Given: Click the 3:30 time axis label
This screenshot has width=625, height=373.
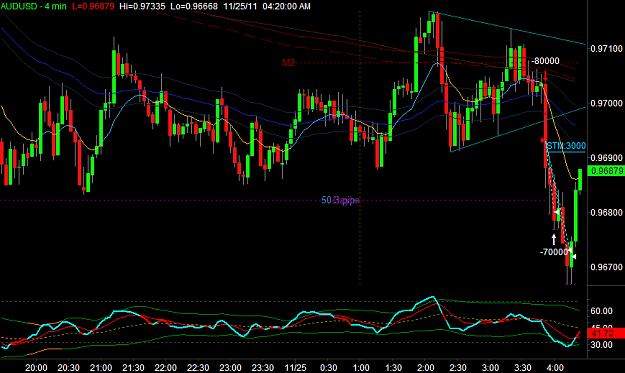Looking at the screenshot, I should tap(523, 367).
